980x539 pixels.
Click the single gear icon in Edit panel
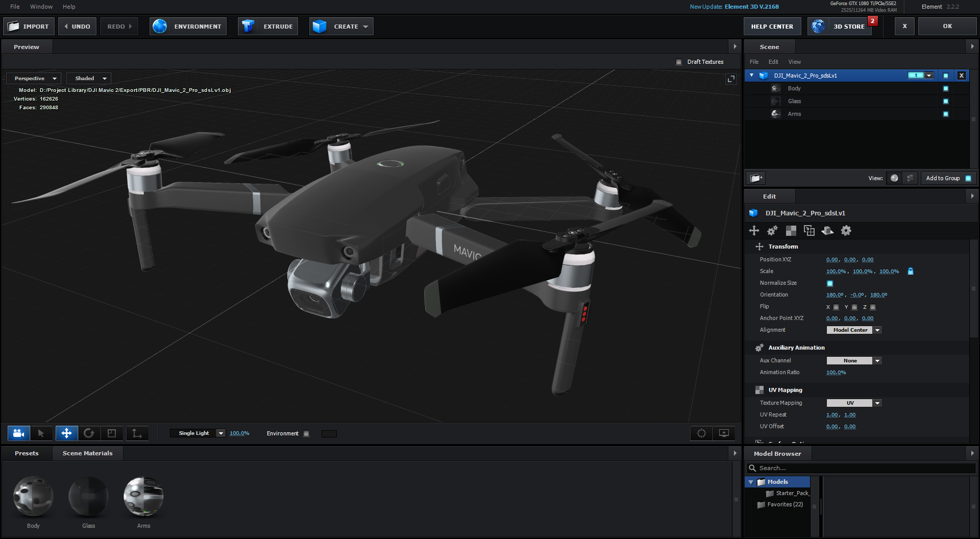click(x=846, y=231)
